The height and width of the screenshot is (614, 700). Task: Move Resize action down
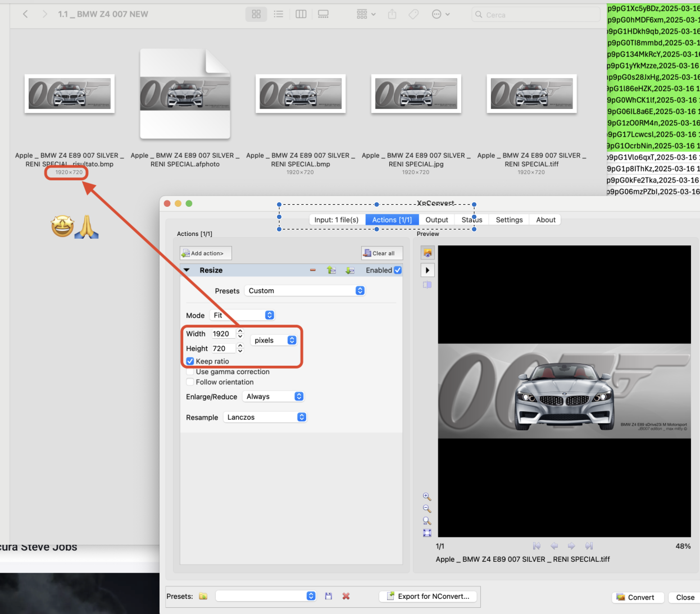pos(350,270)
